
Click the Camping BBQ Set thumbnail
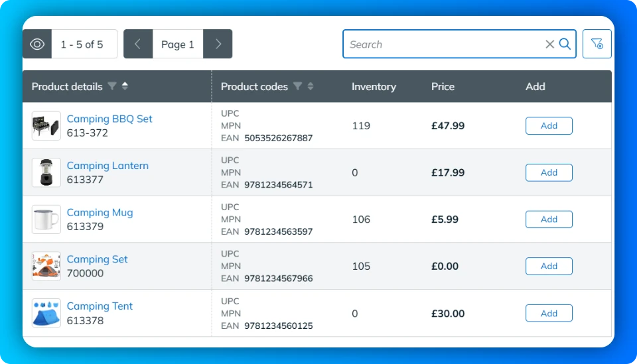click(x=46, y=126)
